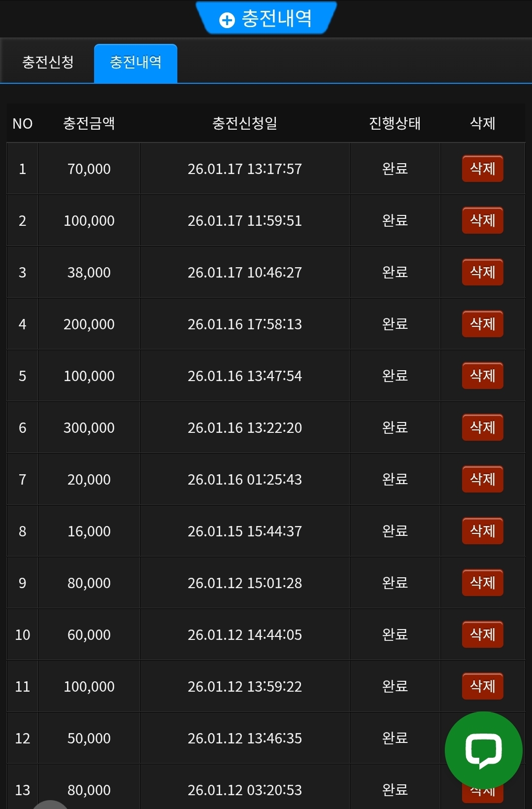Click the plus icon beside 충전내역 header
The width and height of the screenshot is (532, 809).
tap(227, 20)
